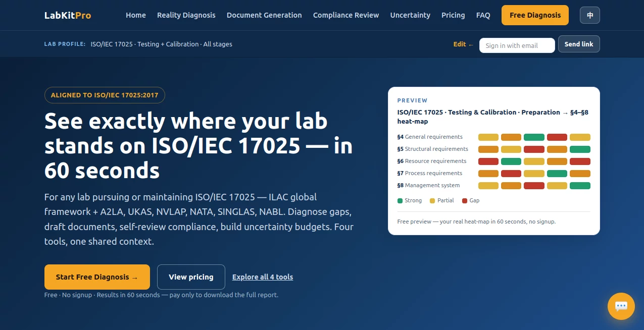Viewport: 644px width, 330px height.
Task: Click the green cell in §4 General row
Action: click(x=534, y=137)
